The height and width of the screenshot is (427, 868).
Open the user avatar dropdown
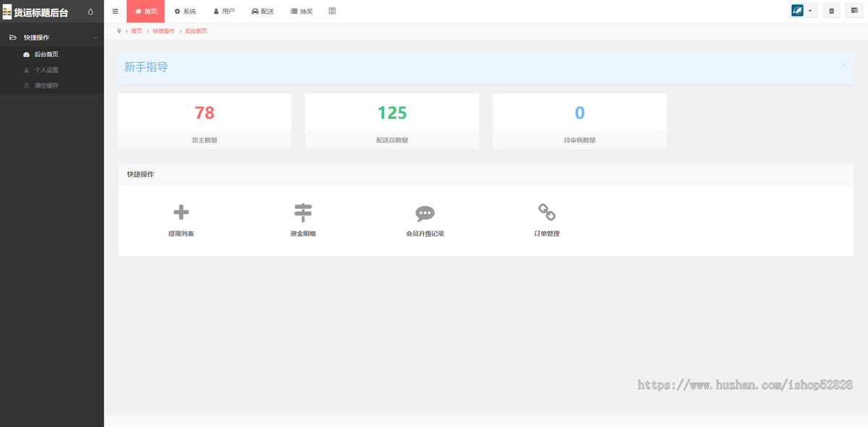[x=804, y=11]
